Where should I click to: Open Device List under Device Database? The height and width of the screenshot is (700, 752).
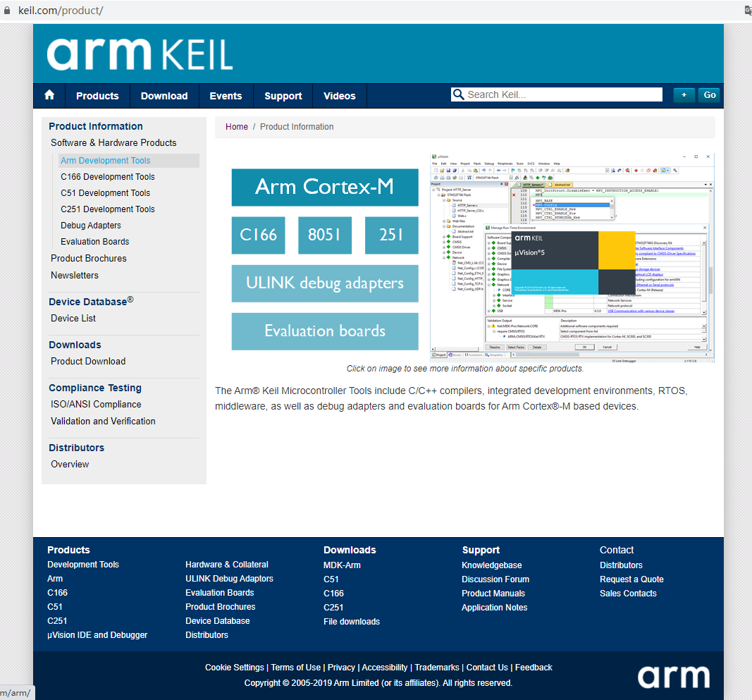73,318
